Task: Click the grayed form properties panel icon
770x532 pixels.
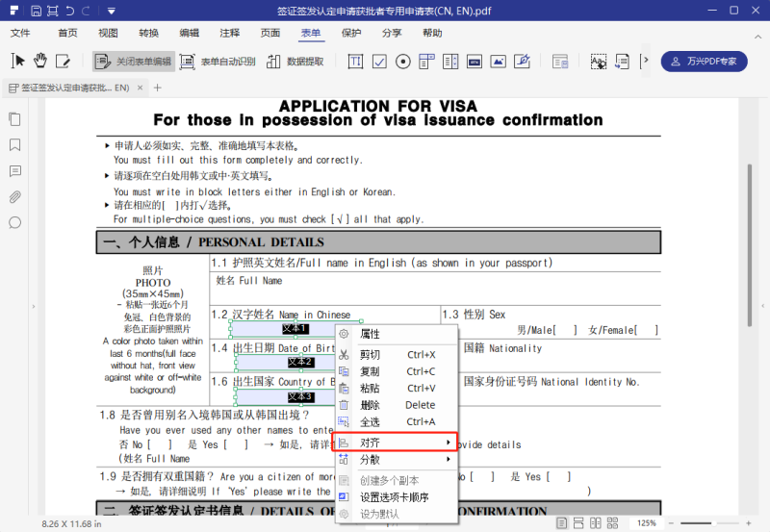Action: coord(560,62)
